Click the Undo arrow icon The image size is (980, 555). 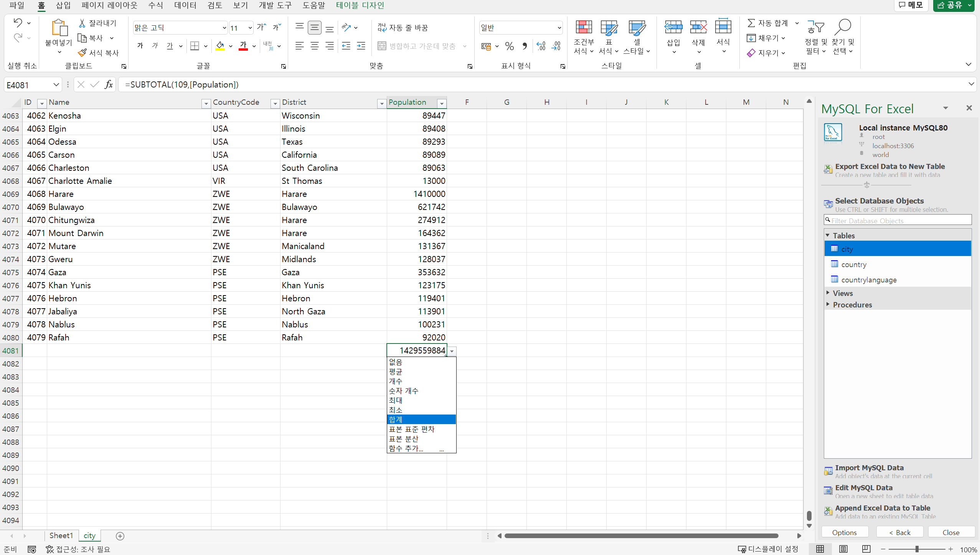(18, 23)
